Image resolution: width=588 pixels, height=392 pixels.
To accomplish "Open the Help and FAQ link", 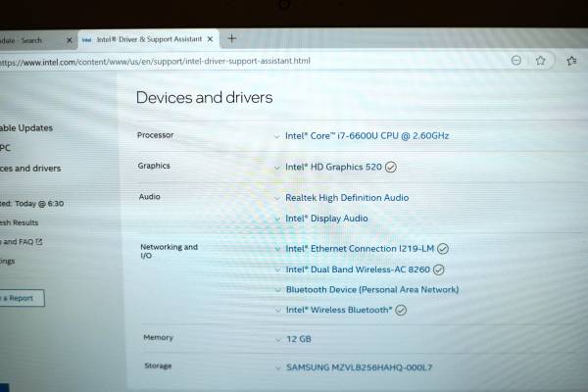I will (x=17, y=242).
